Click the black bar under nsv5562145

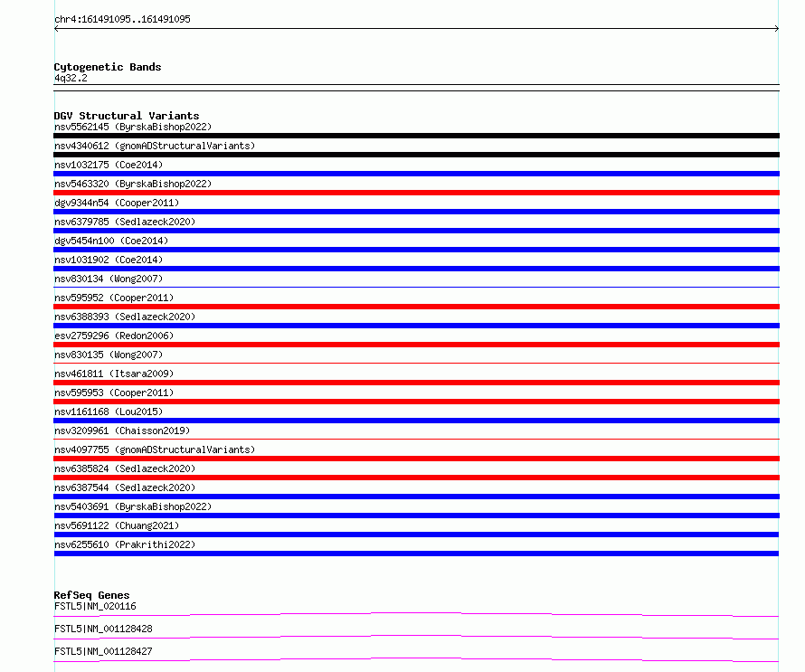point(416,136)
